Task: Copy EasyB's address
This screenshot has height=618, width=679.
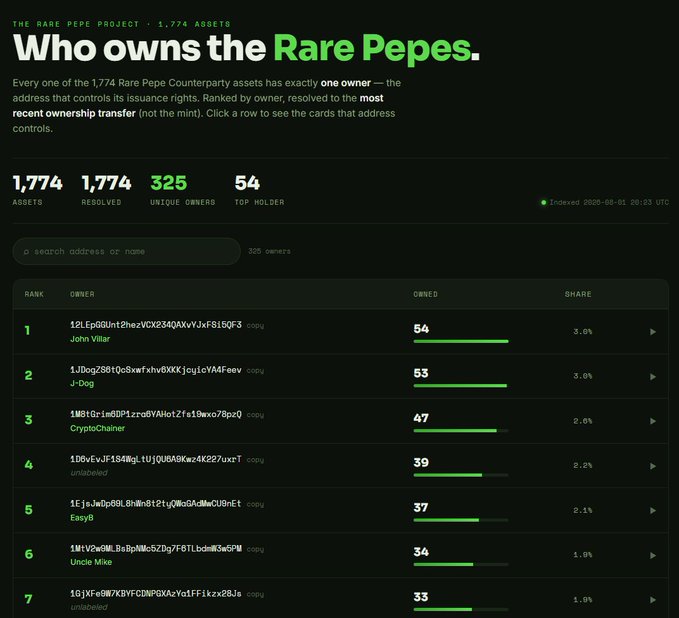Action: point(255,505)
